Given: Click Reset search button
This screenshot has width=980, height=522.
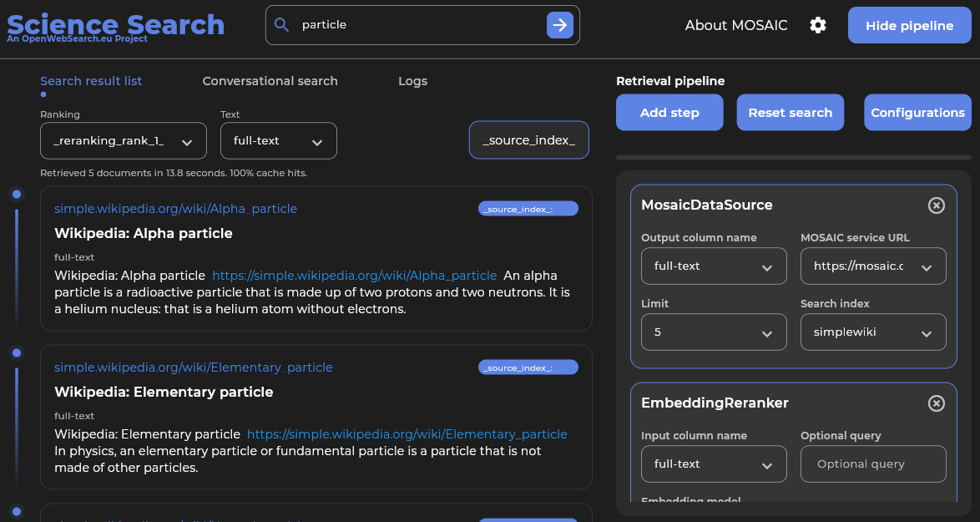Looking at the screenshot, I should click(790, 113).
